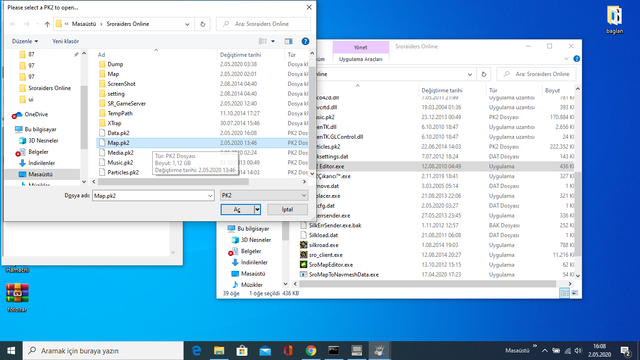Select the Data.pk2 file

pyautogui.click(x=118, y=133)
